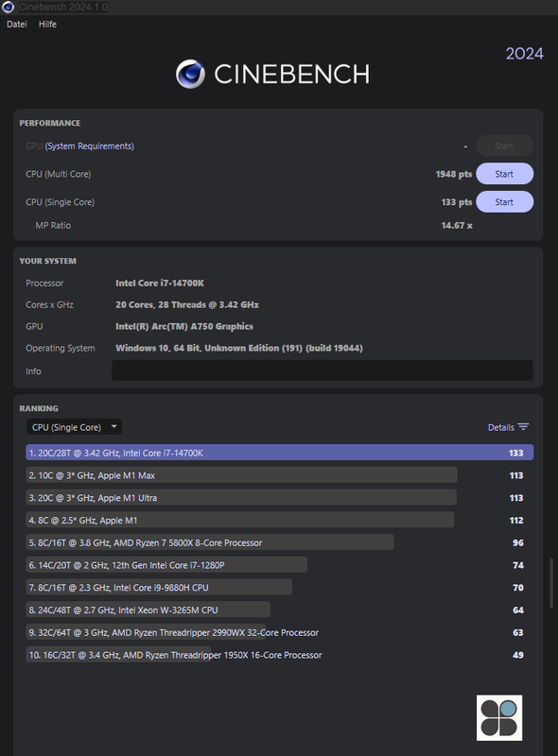
Task: Open the GPU System Requirements link
Action: 89,146
